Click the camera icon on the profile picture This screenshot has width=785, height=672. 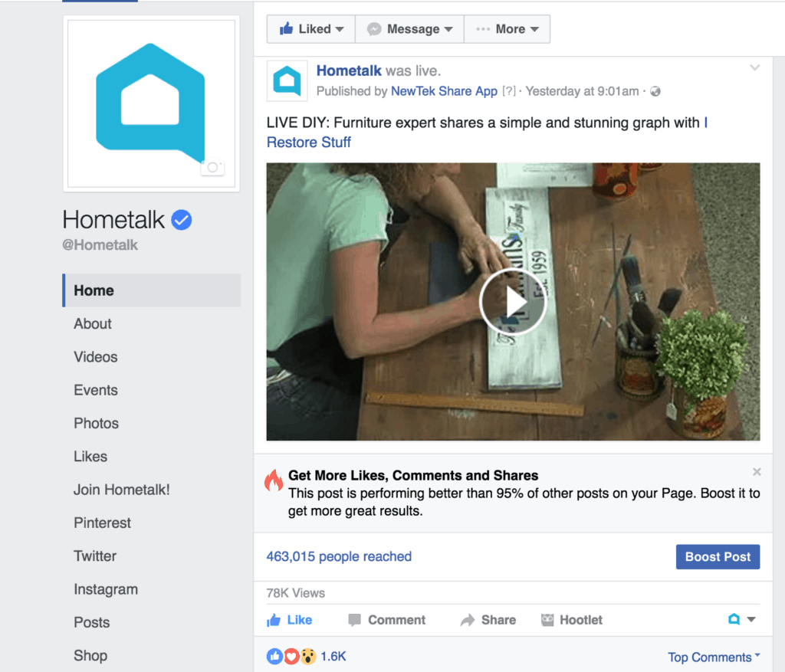(213, 167)
